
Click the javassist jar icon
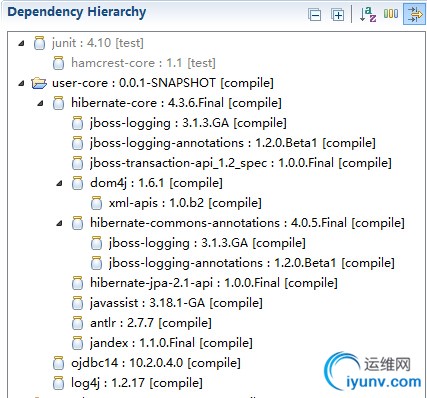tap(78, 303)
